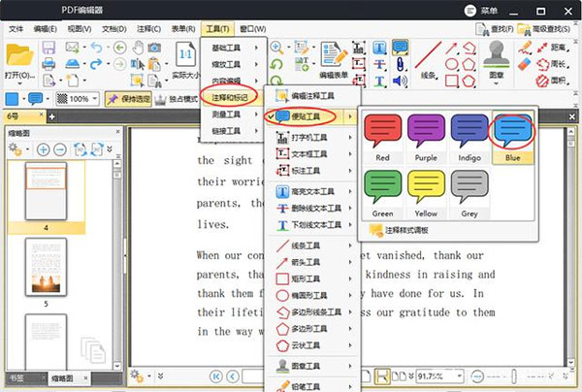Open the Document(D) menu
This screenshot has height=392, width=582.
click(x=113, y=29)
